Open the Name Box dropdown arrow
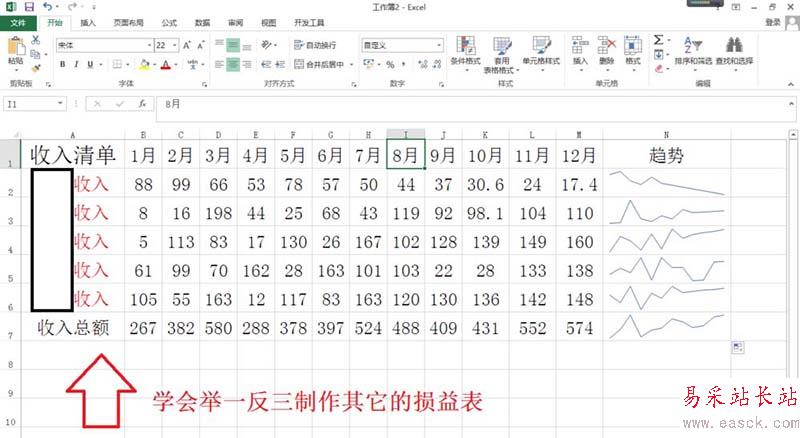 coord(60,104)
